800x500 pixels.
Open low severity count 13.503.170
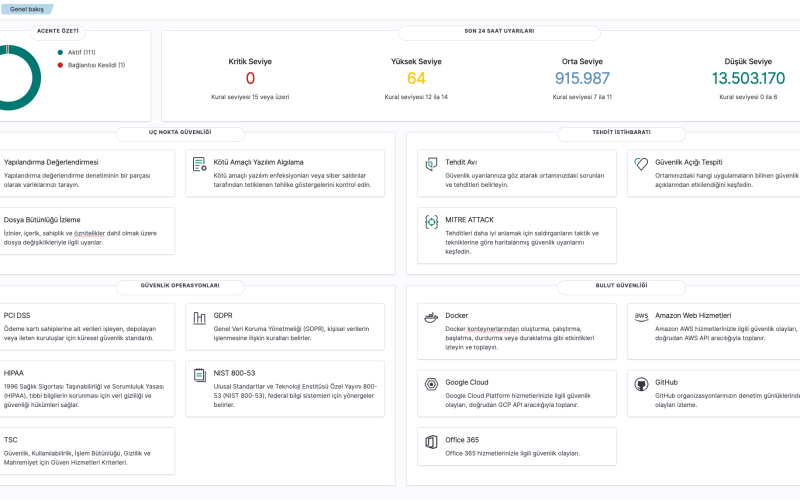tap(748, 79)
